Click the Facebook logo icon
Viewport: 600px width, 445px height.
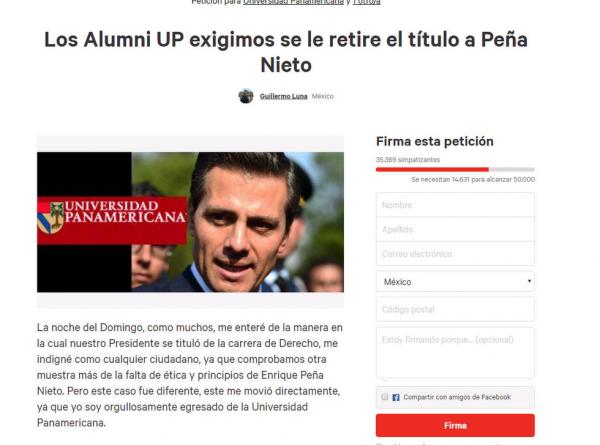click(396, 397)
